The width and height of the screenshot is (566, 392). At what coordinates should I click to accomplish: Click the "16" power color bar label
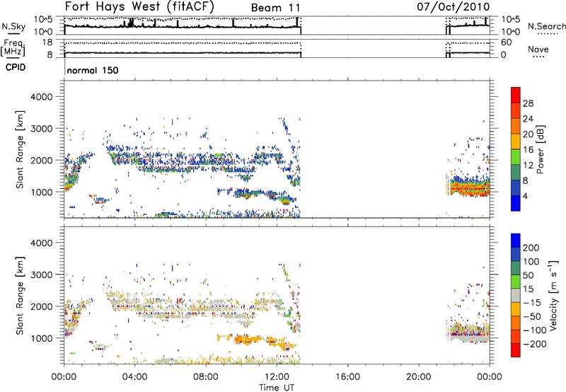528,150
